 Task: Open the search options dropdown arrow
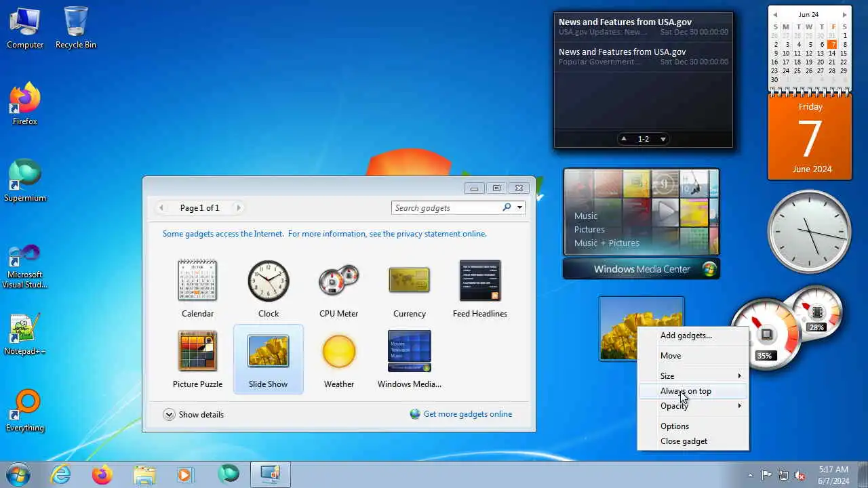tap(519, 207)
